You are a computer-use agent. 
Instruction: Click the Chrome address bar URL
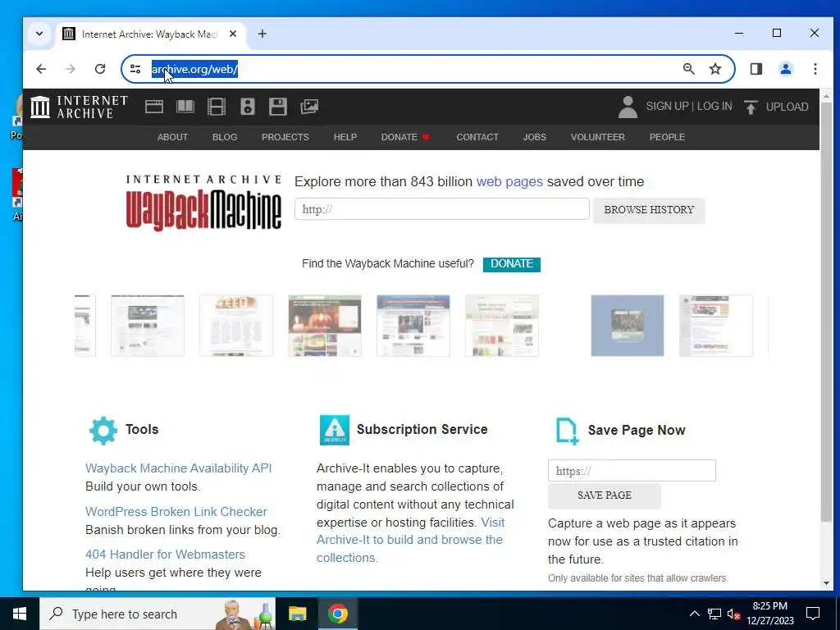point(194,69)
